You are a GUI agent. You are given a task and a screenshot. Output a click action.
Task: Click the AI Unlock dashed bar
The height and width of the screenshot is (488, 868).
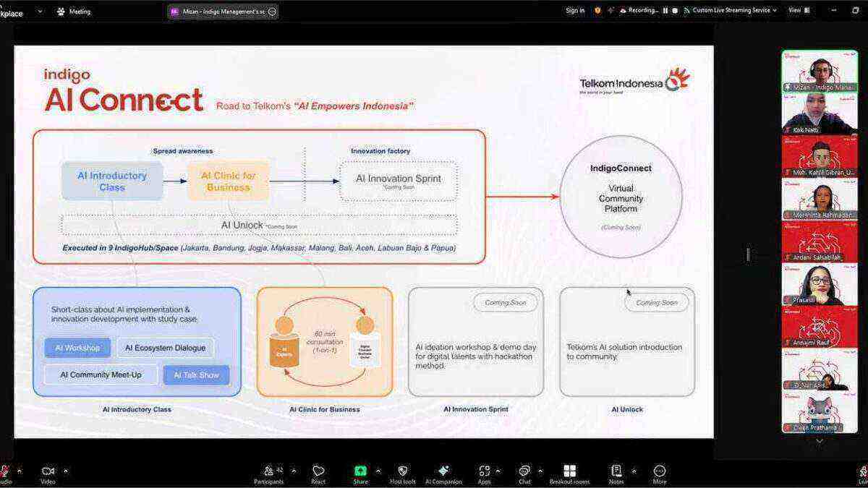click(x=260, y=225)
